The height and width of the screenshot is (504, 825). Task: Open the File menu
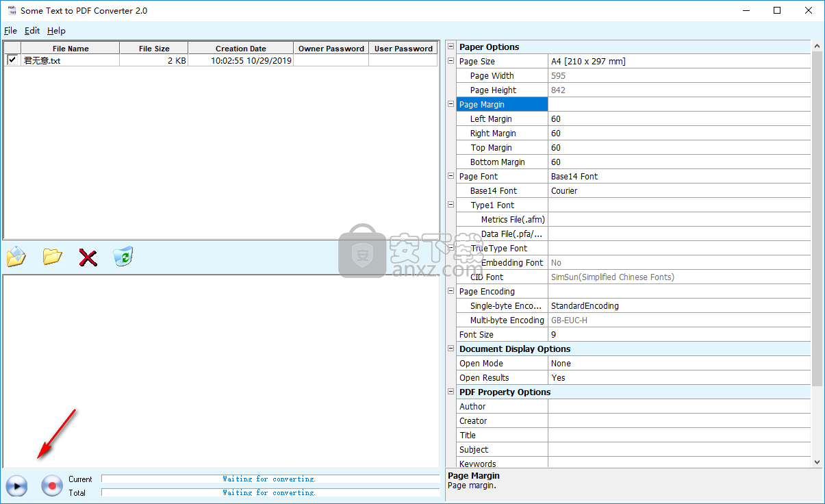click(10, 31)
